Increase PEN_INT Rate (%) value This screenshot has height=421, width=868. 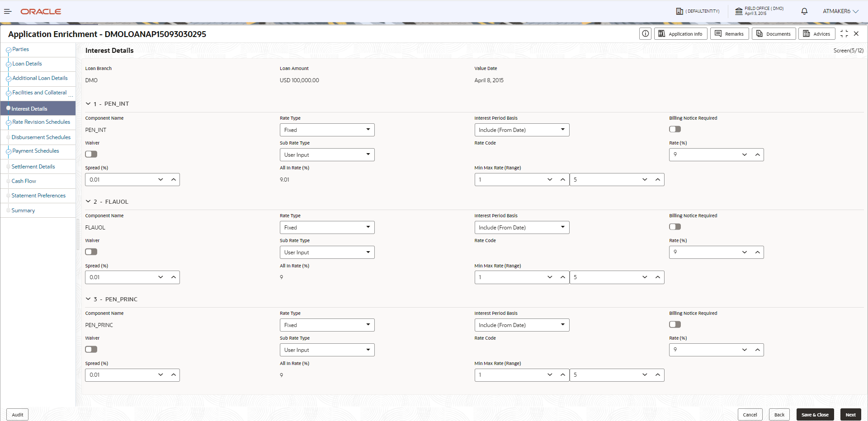[757, 154]
